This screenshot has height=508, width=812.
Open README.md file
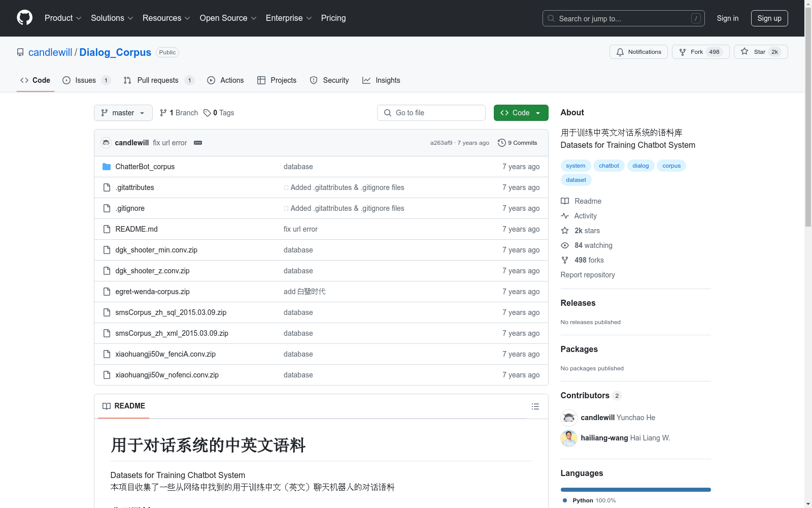tap(137, 229)
